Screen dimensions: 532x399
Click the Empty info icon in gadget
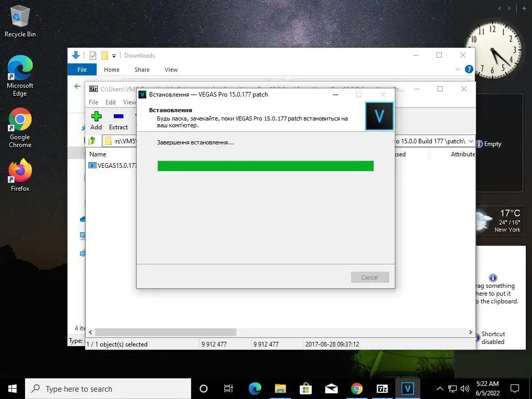(x=479, y=144)
